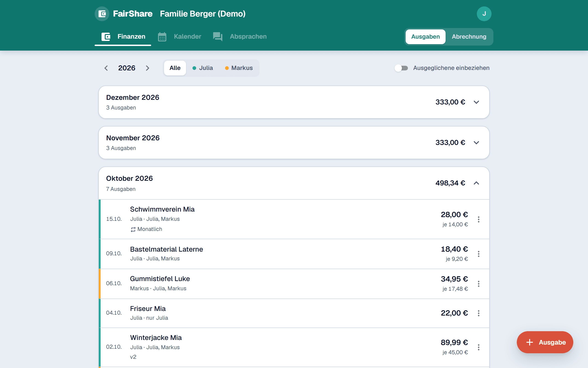This screenshot has height=368, width=588.
Task: Filter expenses by Julia
Action: (203, 68)
